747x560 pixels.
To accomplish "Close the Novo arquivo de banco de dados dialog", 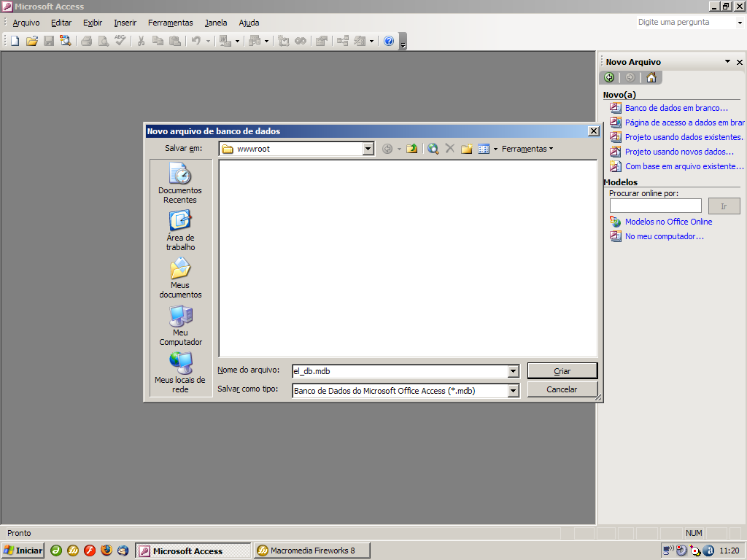I will 594,131.
